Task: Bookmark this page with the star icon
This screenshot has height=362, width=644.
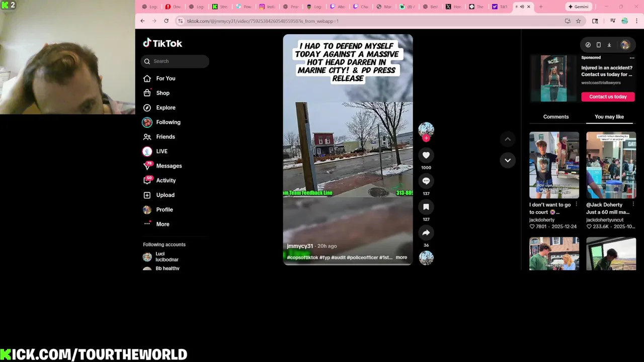Action: (579, 21)
